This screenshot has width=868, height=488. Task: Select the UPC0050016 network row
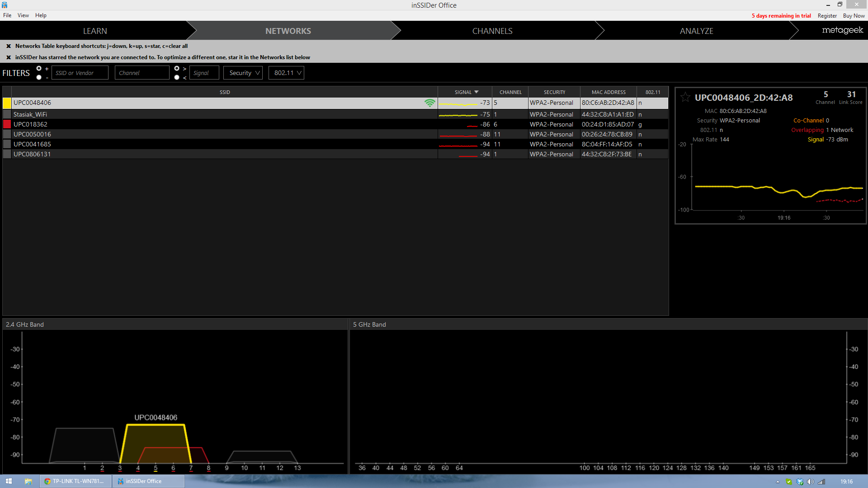(x=335, y=134)
